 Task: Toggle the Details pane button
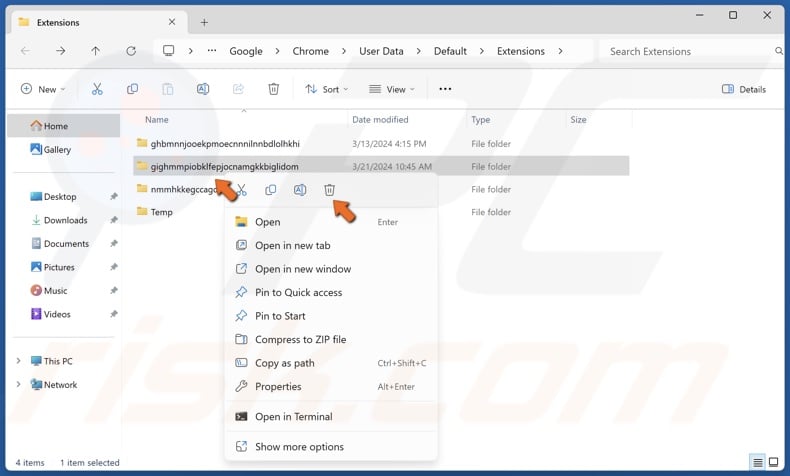click(x=744, y=89)
